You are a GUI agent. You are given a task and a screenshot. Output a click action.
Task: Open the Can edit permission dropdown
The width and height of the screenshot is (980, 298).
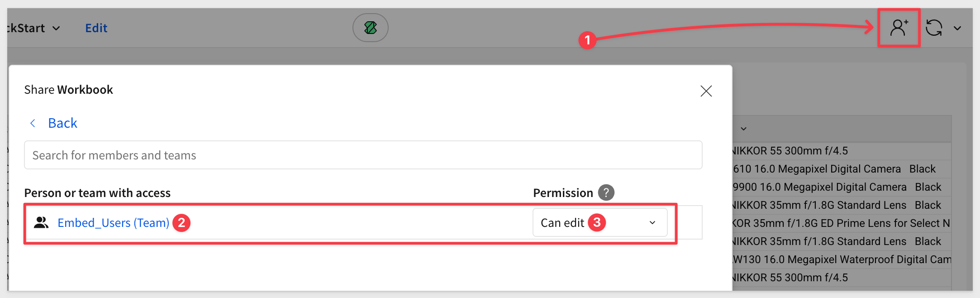600,222
